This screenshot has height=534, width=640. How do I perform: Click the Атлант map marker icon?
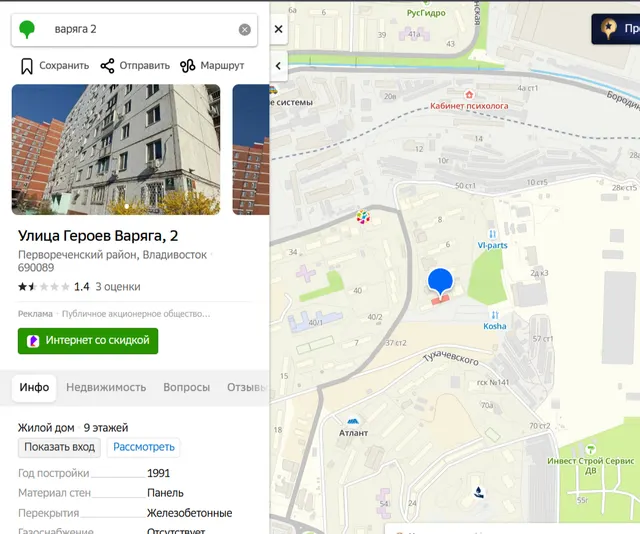tap(353, 421)
